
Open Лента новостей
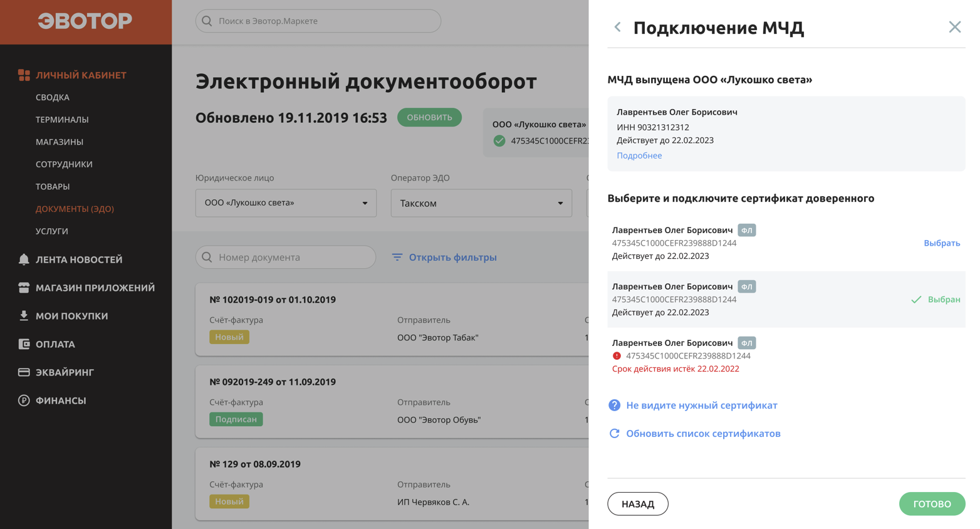pyautogui.click(x=79, y=259)
